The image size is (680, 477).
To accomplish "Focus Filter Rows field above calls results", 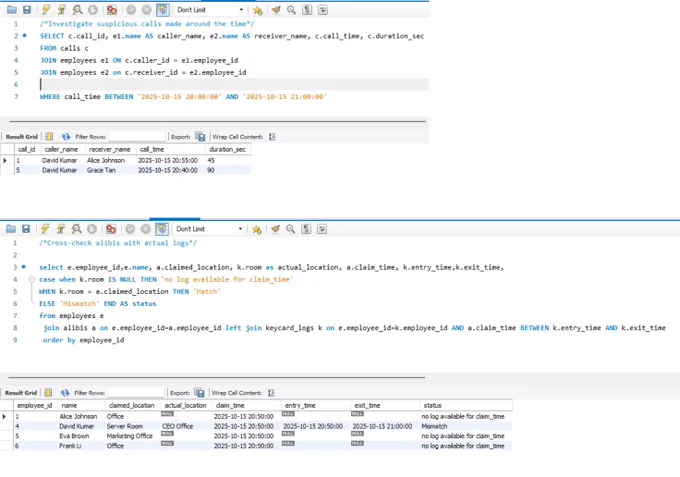I will point(137,137).
